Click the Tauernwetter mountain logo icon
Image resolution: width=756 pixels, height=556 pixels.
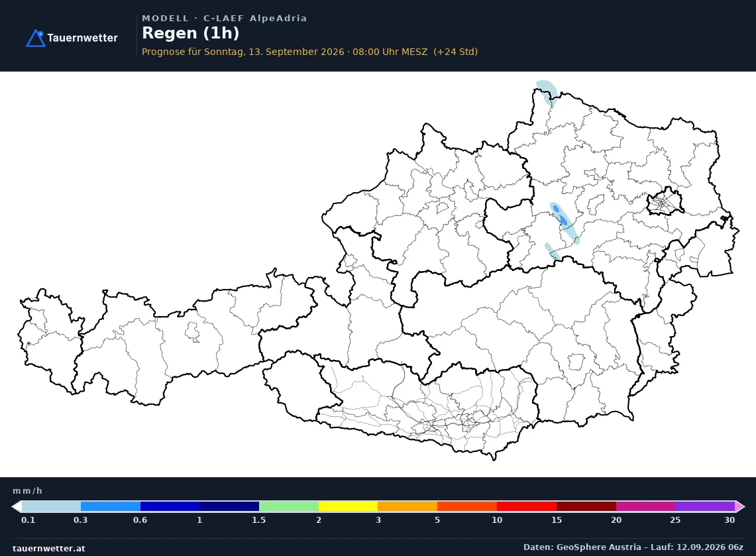coord(36,38)
